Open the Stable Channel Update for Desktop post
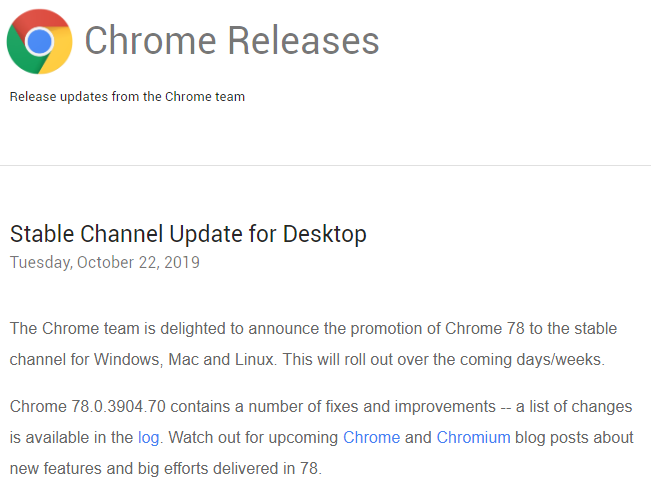This screenshot has height=492, width=651. 188,234
